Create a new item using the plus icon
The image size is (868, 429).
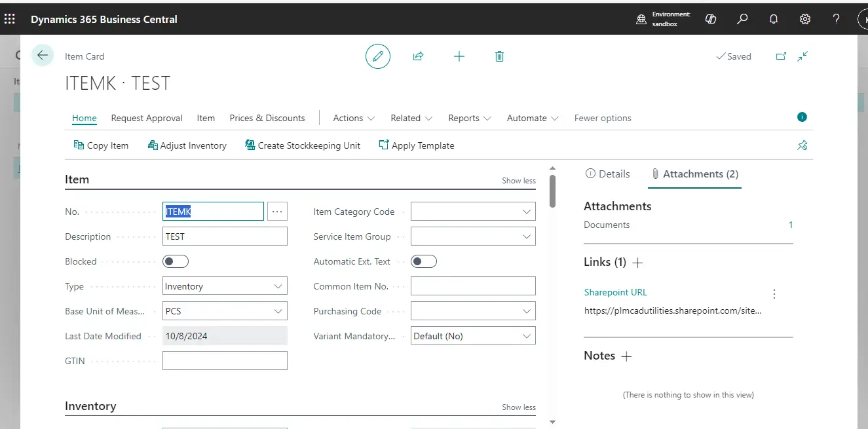tap(459, 56)
